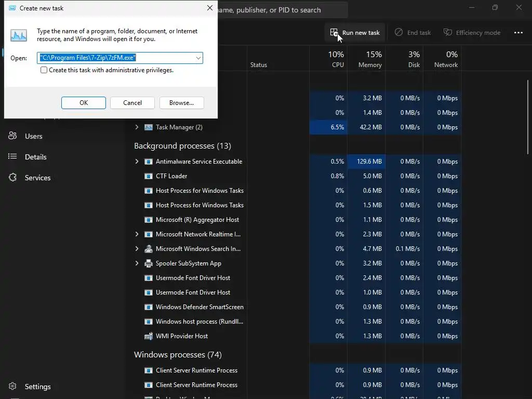532x399 pixels.
Task: Click the Efficiency mode leaf icon
Action: point(448,32)
